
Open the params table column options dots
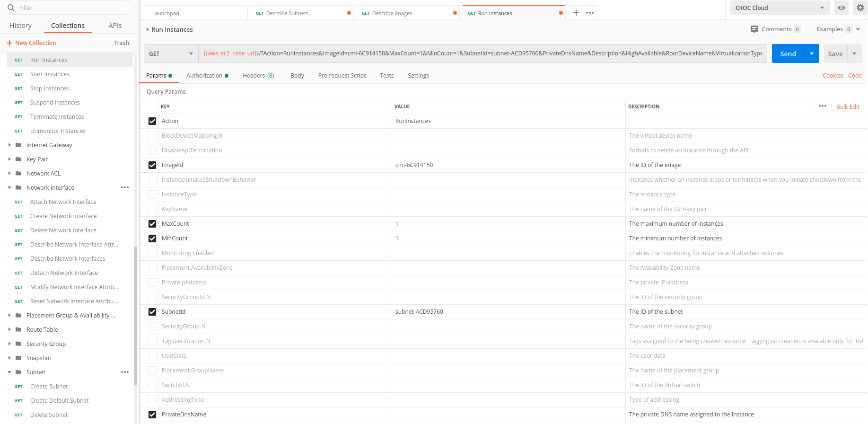coord(823,106)
